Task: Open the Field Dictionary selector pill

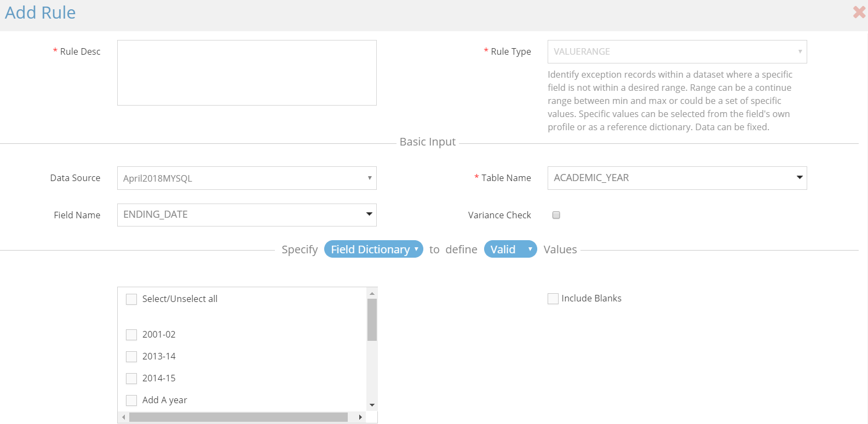Action: click(373, 249)
